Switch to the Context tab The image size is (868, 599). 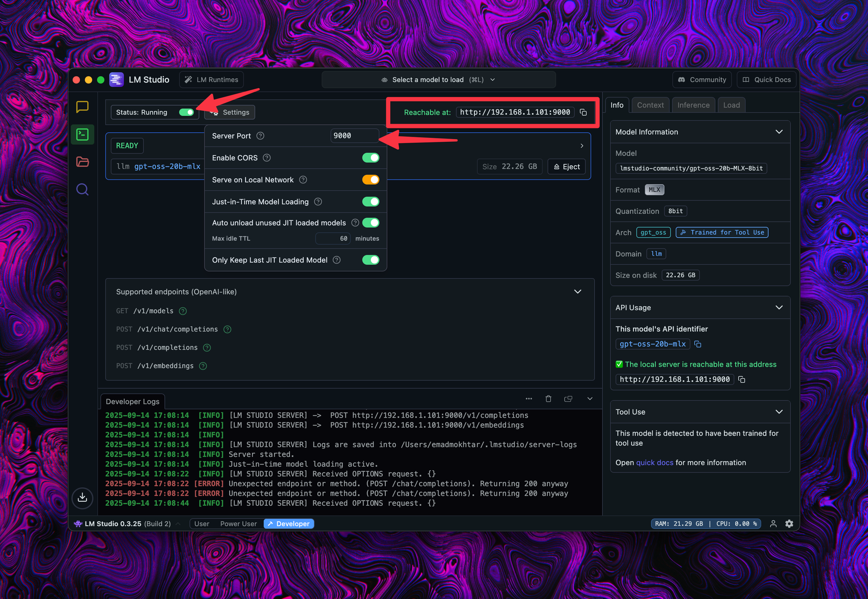pyautogui.click(x=650, y=105)
